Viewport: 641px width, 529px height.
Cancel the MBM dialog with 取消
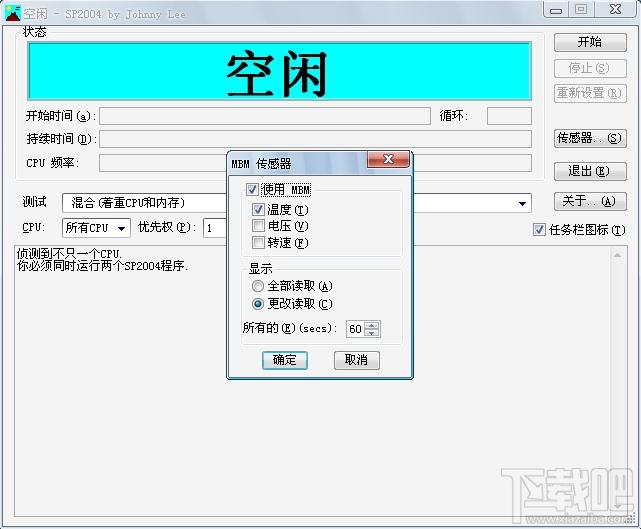(x=356, y=360)
